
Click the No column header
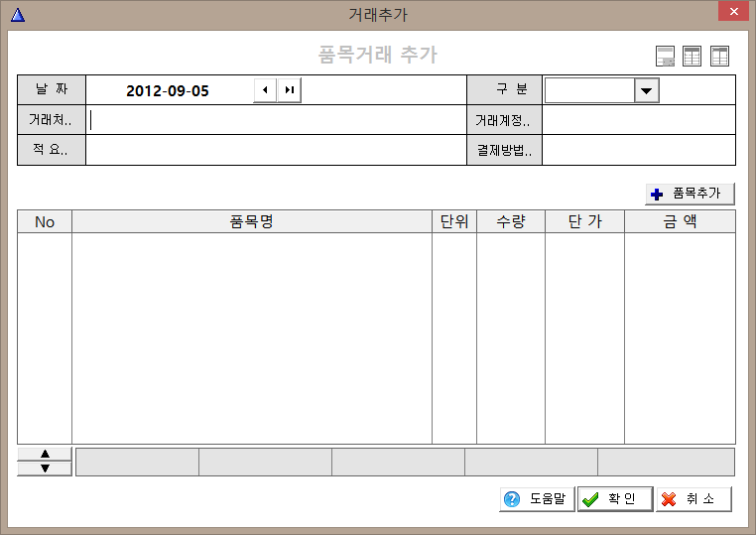pyautogui.click(x=45, y=222)
